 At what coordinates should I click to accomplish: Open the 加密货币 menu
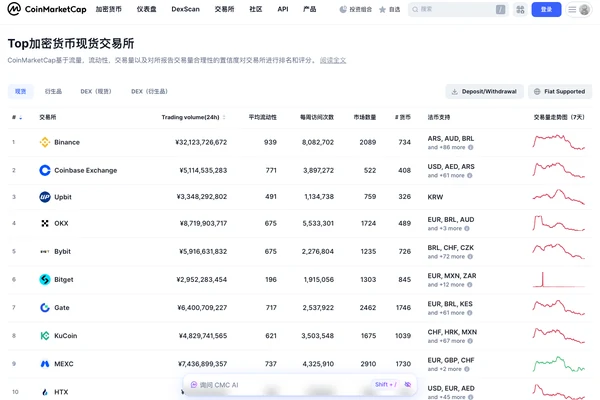pos(109,9)
